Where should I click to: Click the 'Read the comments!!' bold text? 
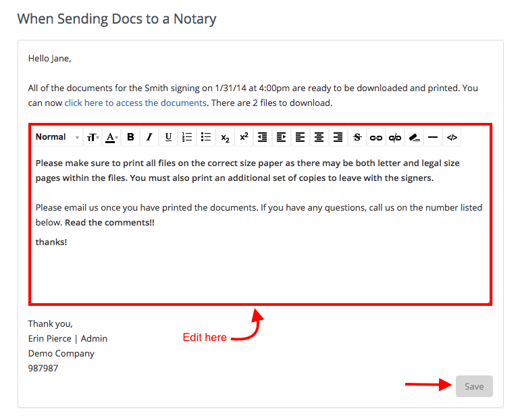tap(109, 222)
